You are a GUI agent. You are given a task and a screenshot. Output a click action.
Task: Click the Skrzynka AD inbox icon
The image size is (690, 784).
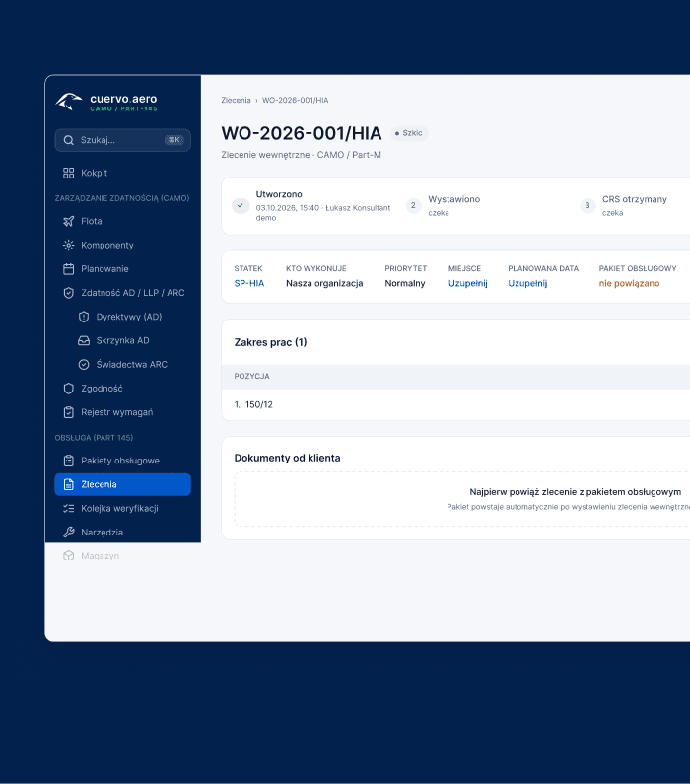[84, 340]
